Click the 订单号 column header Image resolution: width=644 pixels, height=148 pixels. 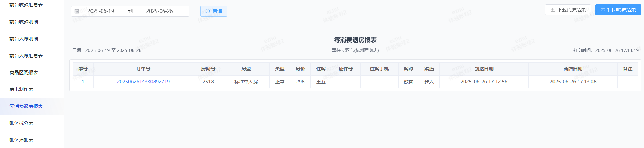pos(143,69)
